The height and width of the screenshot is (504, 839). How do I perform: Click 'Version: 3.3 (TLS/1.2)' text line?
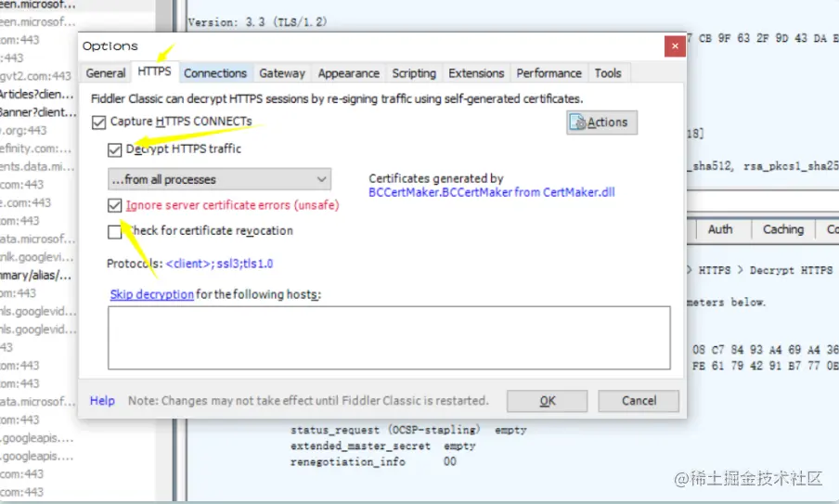[x=257, y=22]
